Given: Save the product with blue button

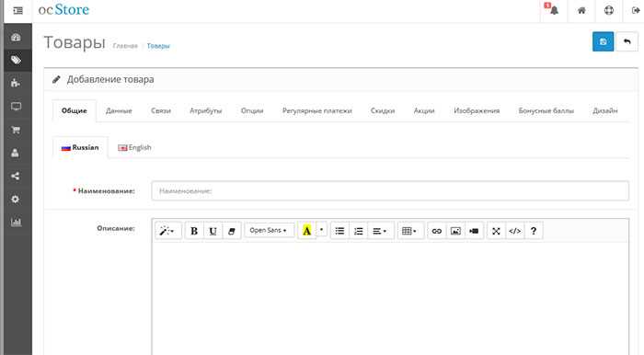Looking at the screenshot, I should (x=603, y=41).
